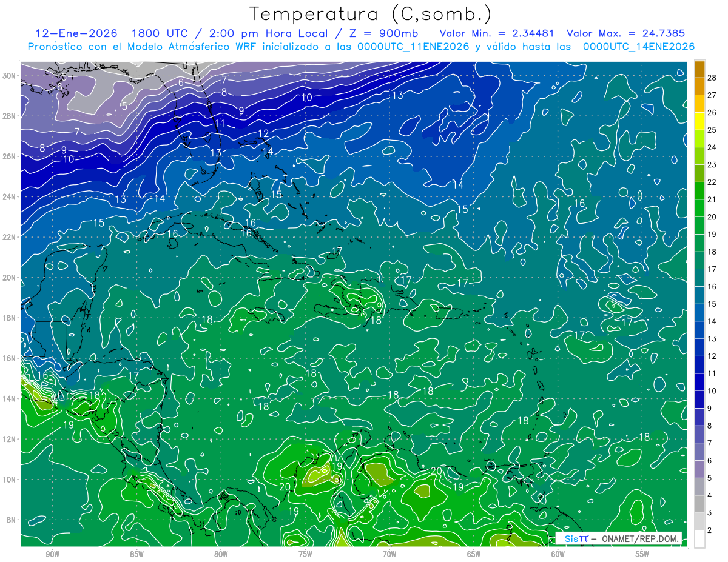
Task: Click the '22N' latitude axis label
Action: 10,237
